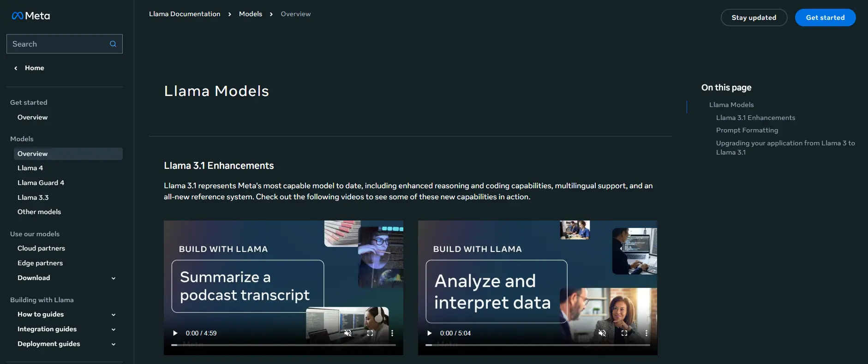
Task: Click the 0:00 / 4:59 time display
Action: pyautogui.click(x=201, y=333)
